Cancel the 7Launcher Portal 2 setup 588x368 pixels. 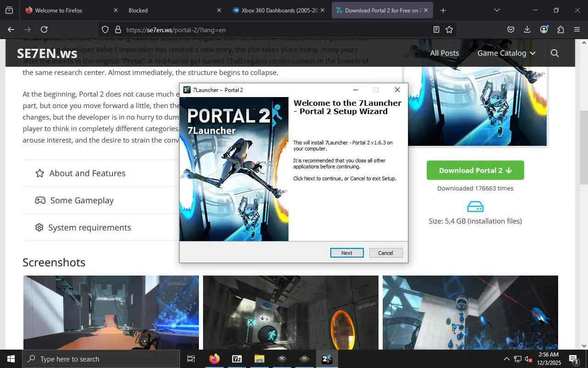click(x=386, y=253)
